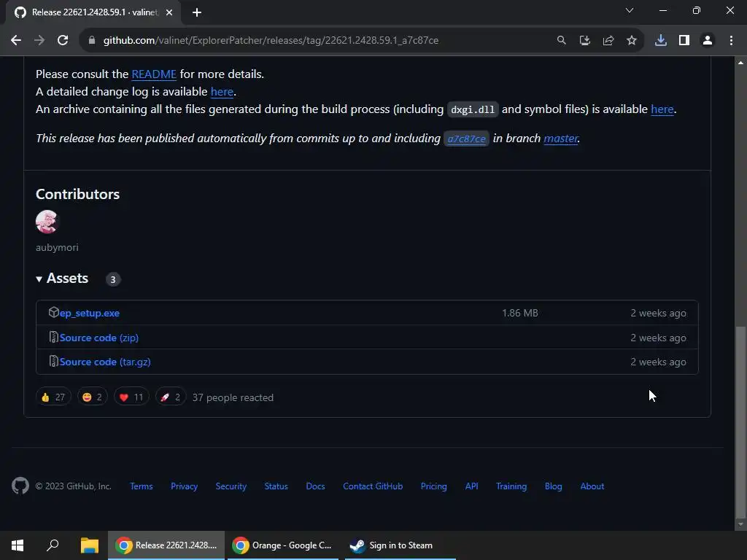This screenshot has width=747, height=560.
Task: Click the install app icon in address bar
Action: click(585, 41)
